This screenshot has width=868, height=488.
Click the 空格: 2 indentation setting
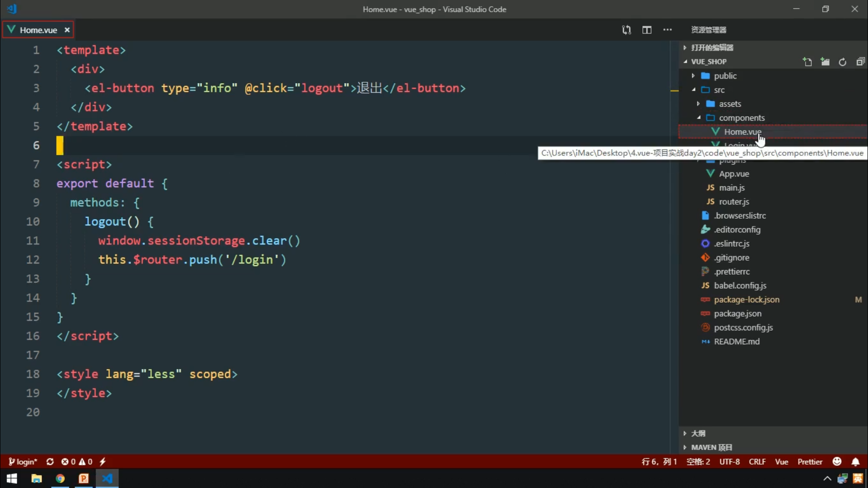pyautogui.click(x=698, y=461)
